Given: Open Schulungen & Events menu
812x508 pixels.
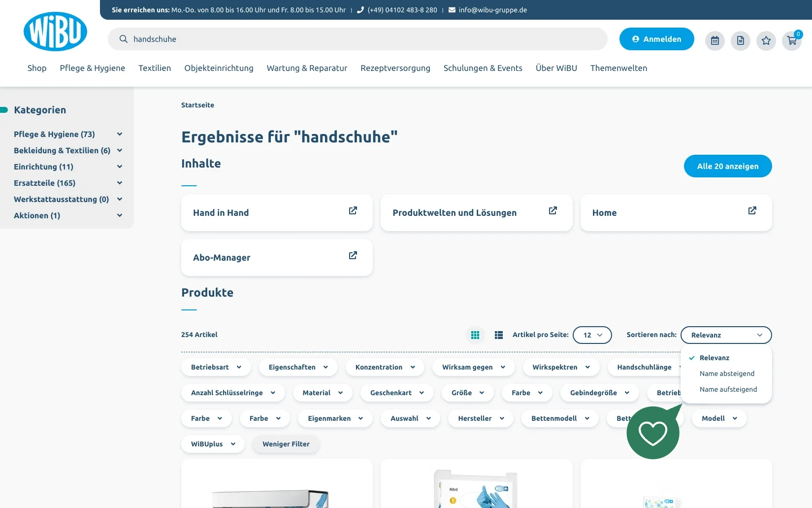Looking at the screenshot, I should pos(483,68).
